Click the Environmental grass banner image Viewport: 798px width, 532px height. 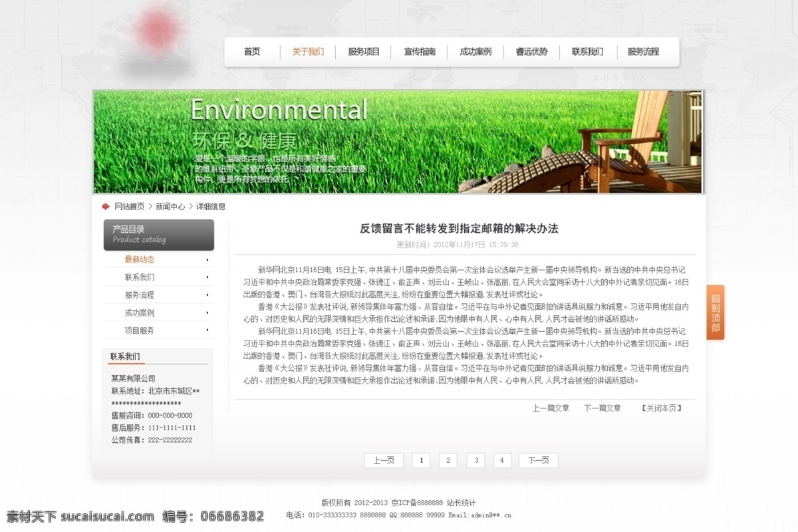pos(398,142)
